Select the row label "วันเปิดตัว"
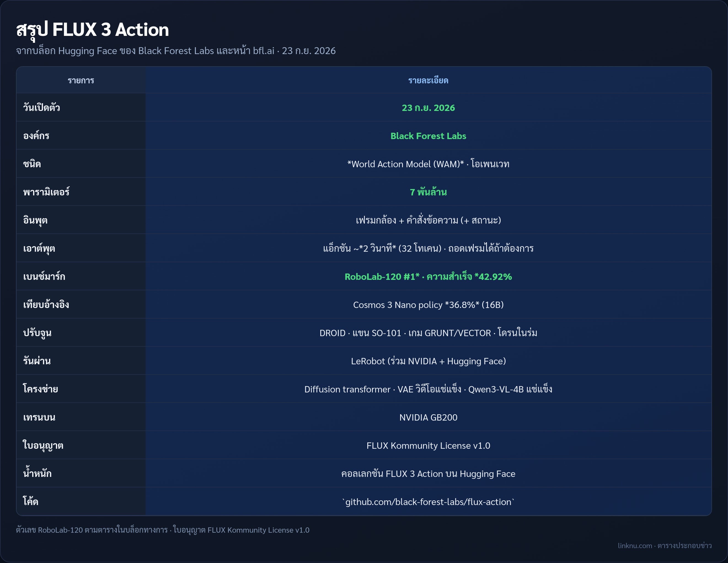The height and width of the screenshot is (563, 728). [x=42, y=107]
